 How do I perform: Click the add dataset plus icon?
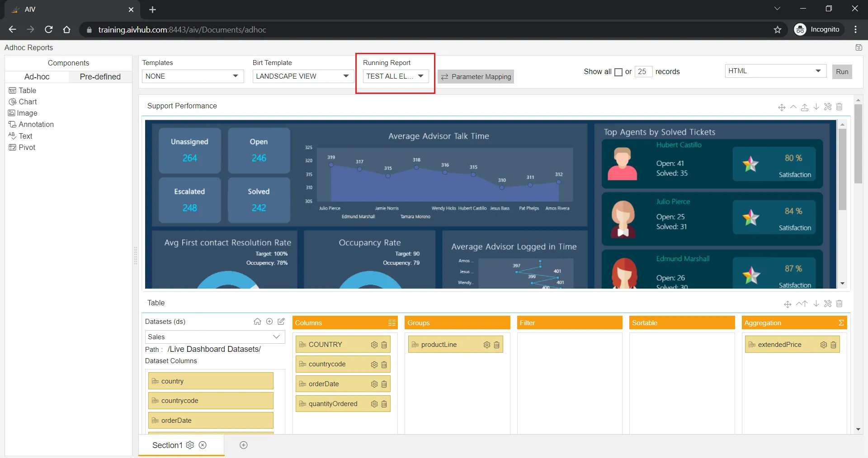tap(269, 322)
